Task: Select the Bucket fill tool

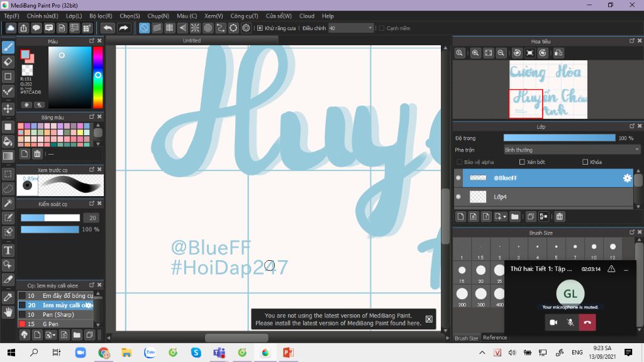Action: tap(8, 141)
